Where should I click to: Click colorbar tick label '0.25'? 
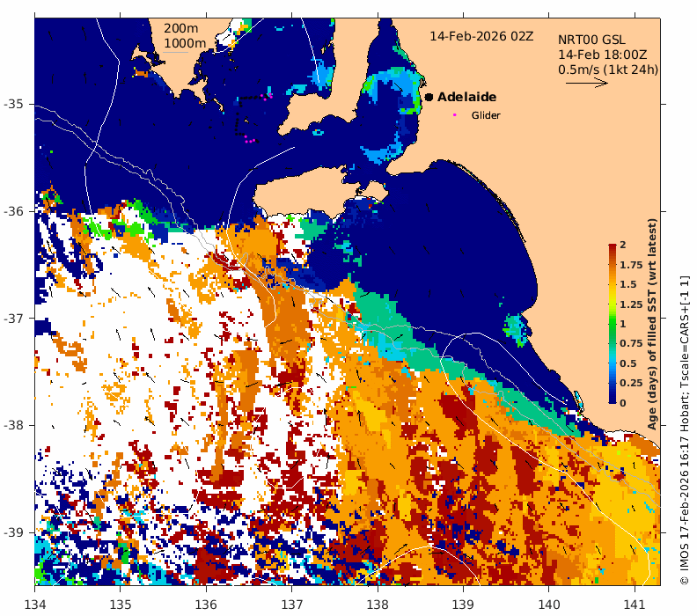631,383
